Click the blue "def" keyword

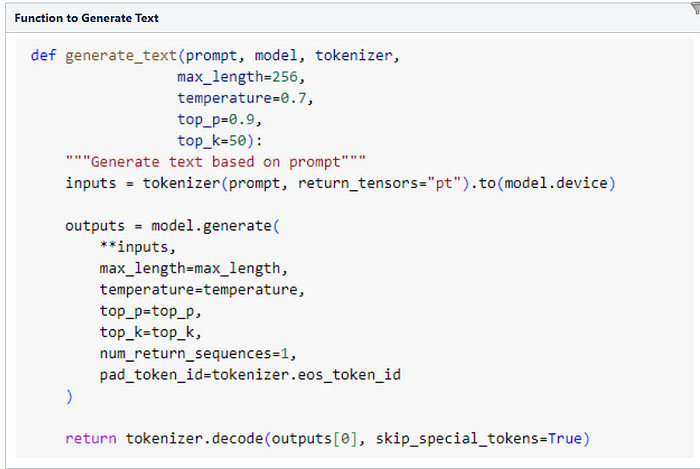tap(44, 55)
